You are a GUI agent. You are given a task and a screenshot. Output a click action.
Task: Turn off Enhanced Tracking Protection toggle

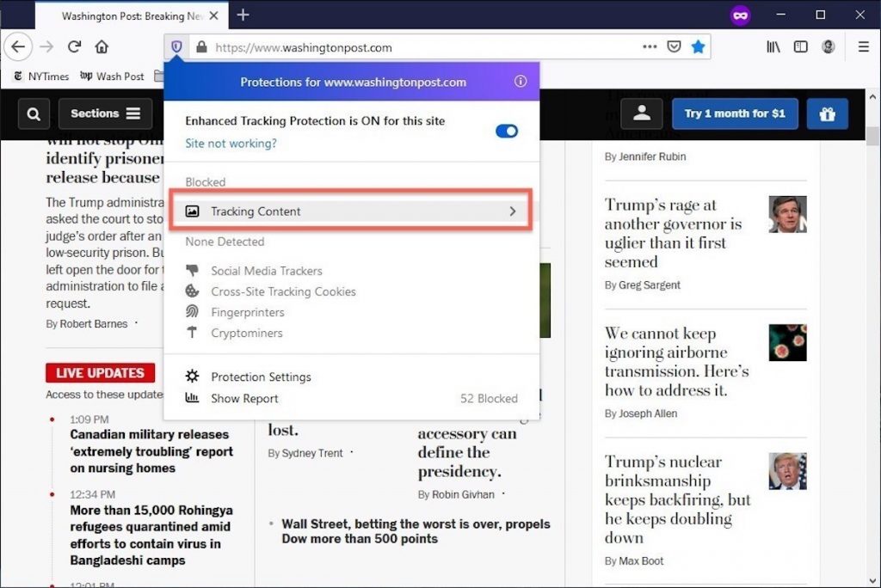tap(507, 131)
